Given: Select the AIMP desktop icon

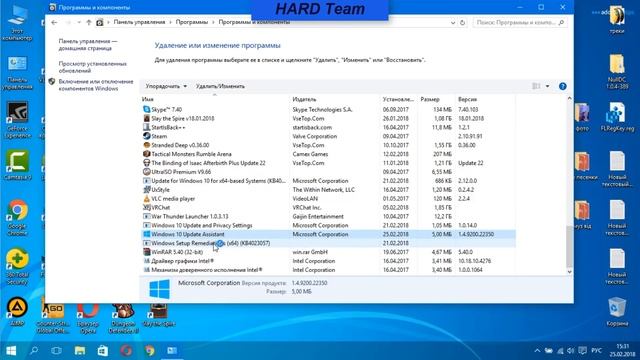Looking at the screenshot, I should click(x=16, y=311).
